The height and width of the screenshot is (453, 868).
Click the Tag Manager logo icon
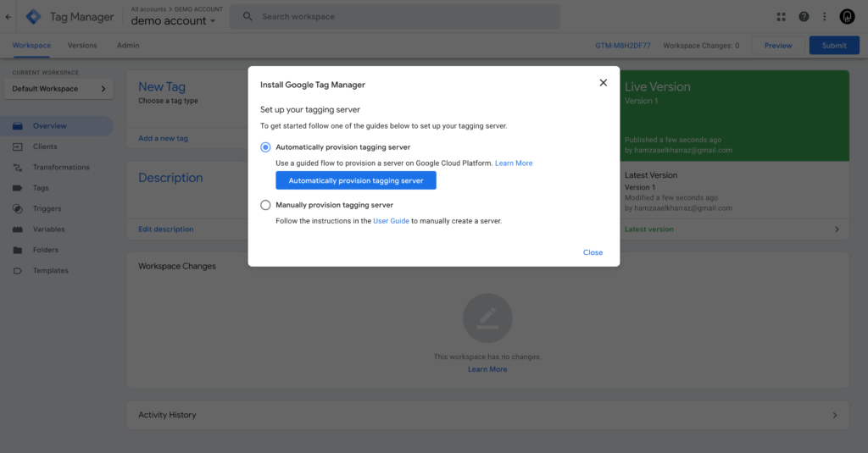coord(34,17)
